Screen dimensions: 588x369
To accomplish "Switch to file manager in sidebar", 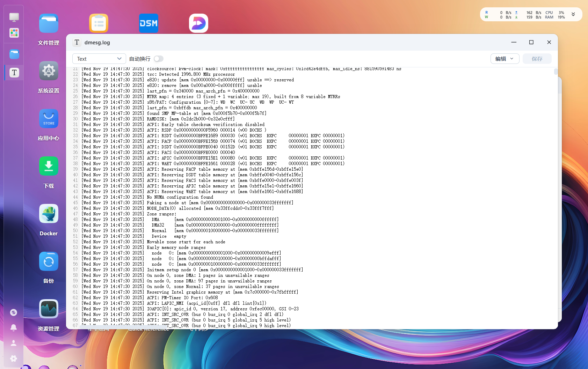I will (x=14, y=54).
